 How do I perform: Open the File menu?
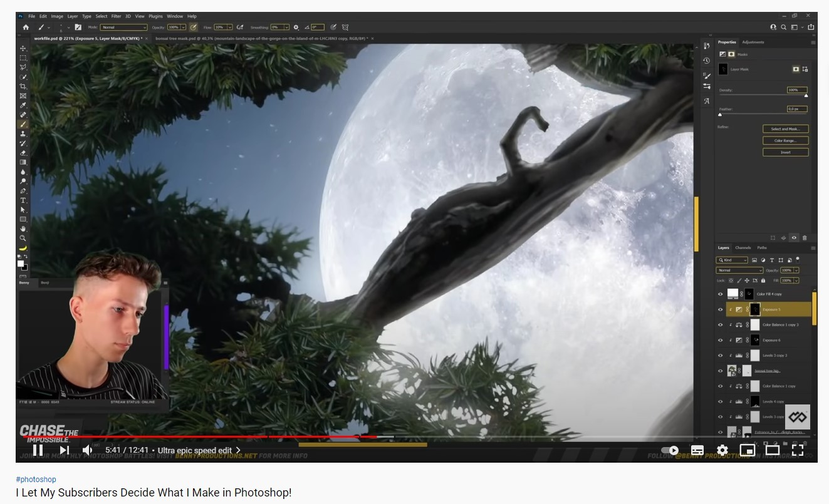pos(31,16)
